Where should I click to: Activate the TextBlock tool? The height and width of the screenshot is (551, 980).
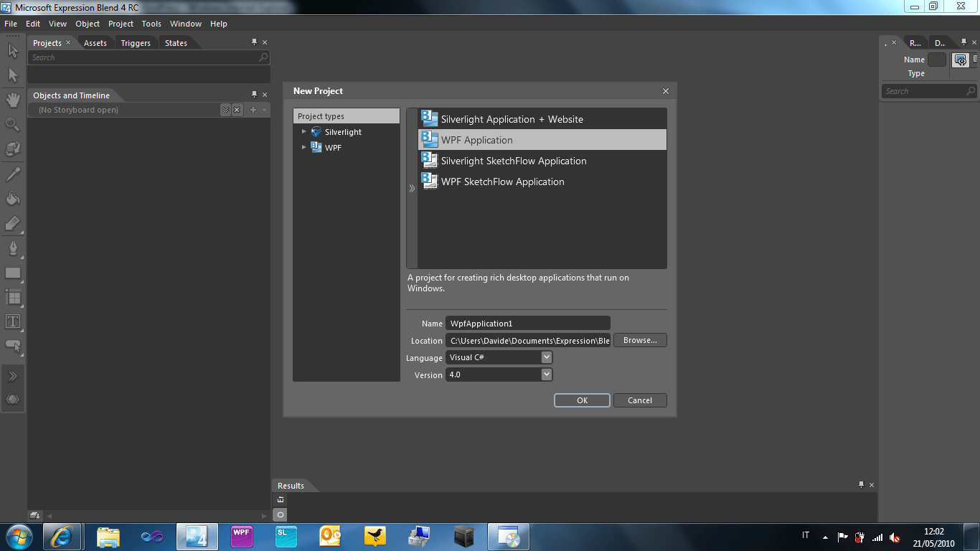click(x=12, y=322)
